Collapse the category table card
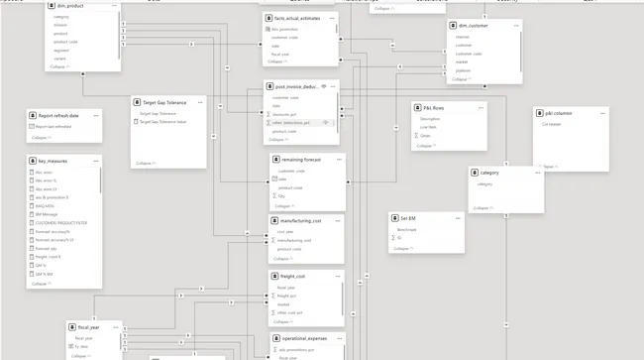This screenshot has width=644, height=360. click(x=483, y=208)
